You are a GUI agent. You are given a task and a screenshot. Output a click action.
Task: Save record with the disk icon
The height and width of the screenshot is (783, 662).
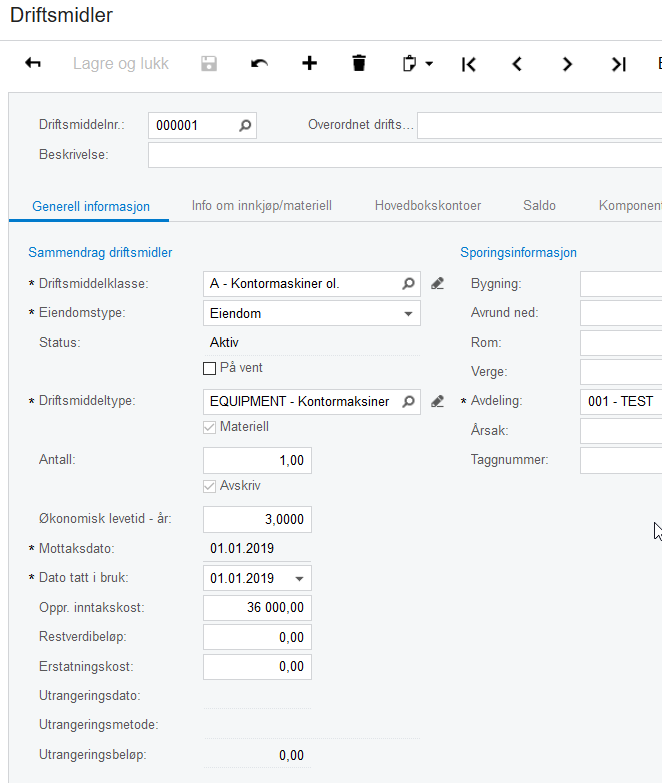click(209, 63)
